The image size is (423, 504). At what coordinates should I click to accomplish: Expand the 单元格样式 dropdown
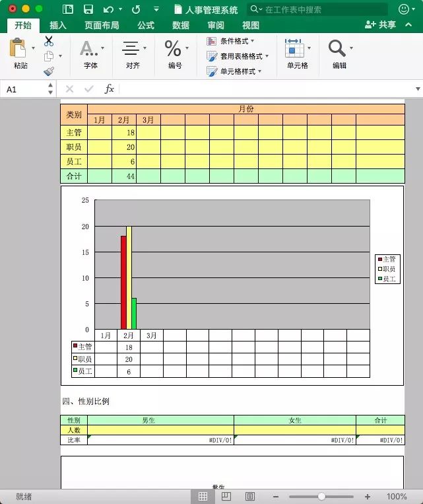point(235,71)
